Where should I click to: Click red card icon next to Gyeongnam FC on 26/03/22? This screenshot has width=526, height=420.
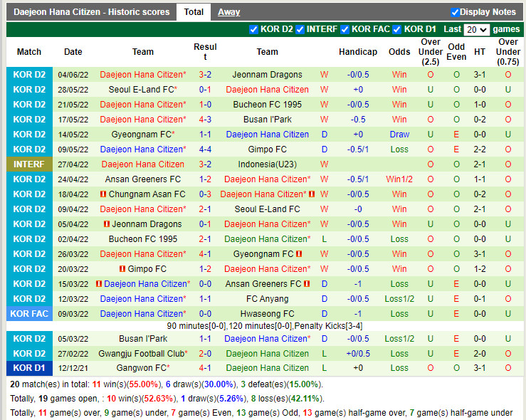[x=299, y=254]
